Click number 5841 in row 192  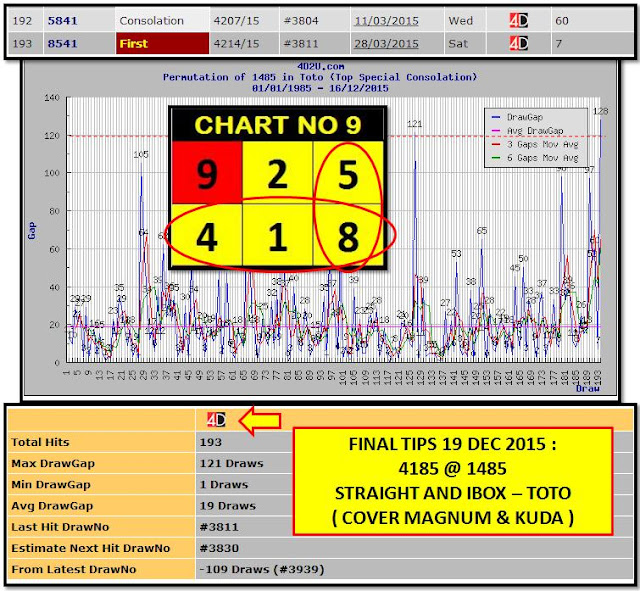pos(62,20)
